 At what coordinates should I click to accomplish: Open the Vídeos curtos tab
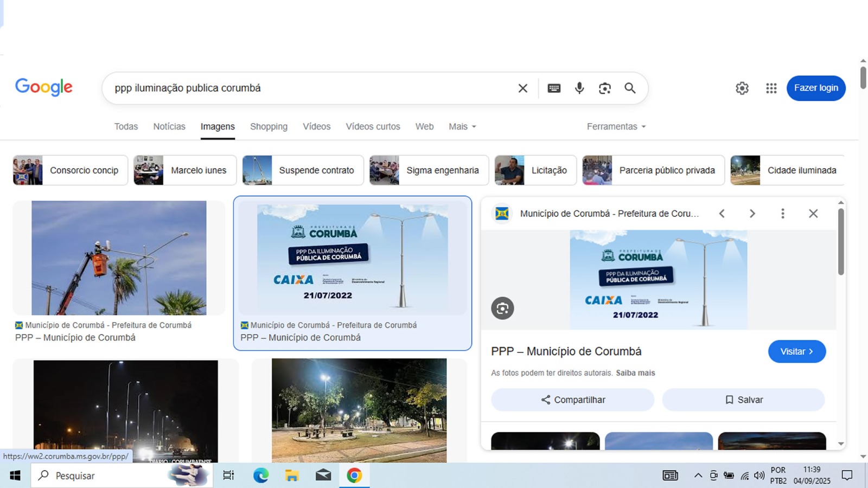(x=373, y=126)
